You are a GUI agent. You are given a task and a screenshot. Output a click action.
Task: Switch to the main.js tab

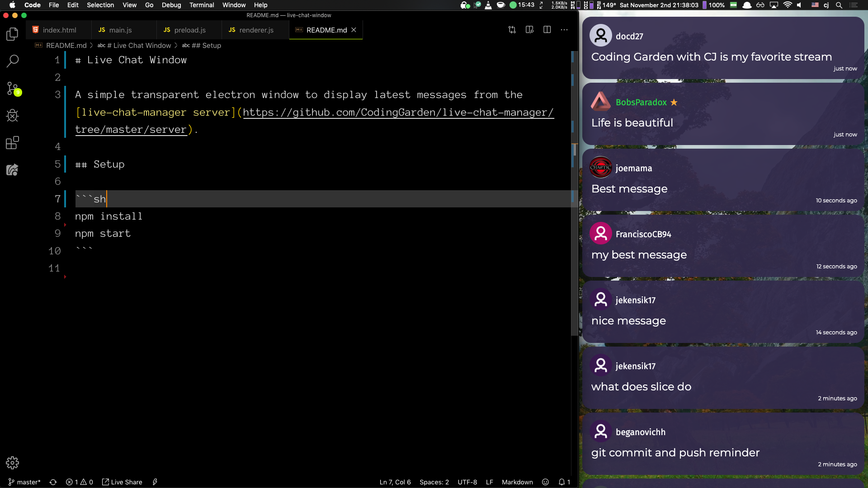pyautogui.click(x=124, y=30)
